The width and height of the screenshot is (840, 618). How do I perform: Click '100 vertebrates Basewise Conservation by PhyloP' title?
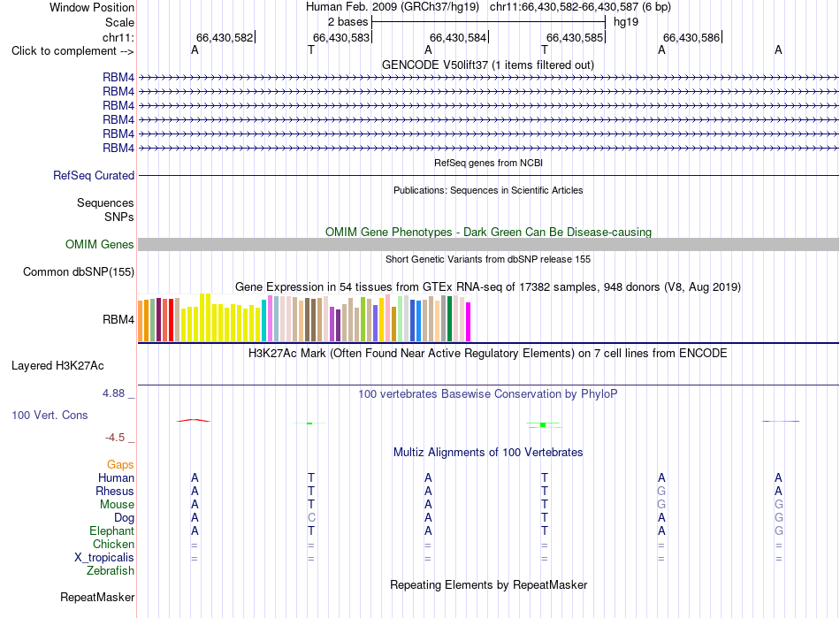[x=488, y=393]
